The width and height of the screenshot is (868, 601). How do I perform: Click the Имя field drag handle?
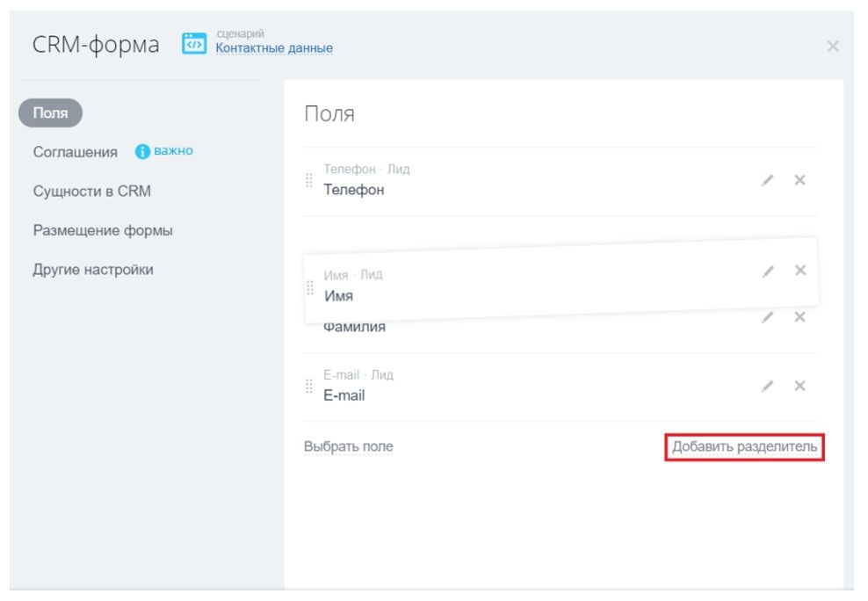[x=310, y=288]
